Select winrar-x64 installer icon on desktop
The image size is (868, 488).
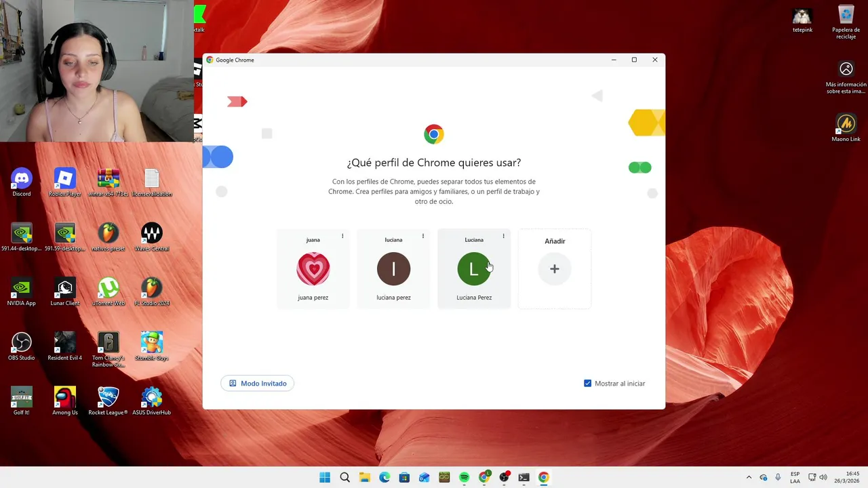(x=108, y=183)
